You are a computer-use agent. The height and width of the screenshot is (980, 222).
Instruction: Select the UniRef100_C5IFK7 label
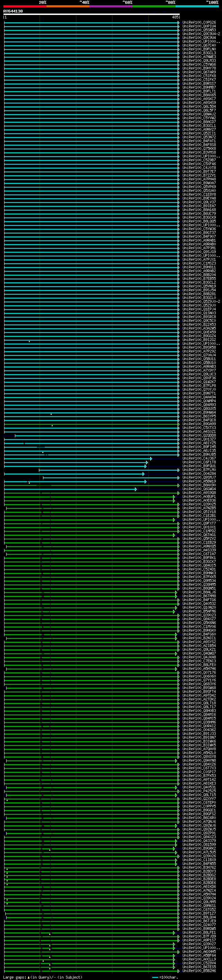coord(199,80)
